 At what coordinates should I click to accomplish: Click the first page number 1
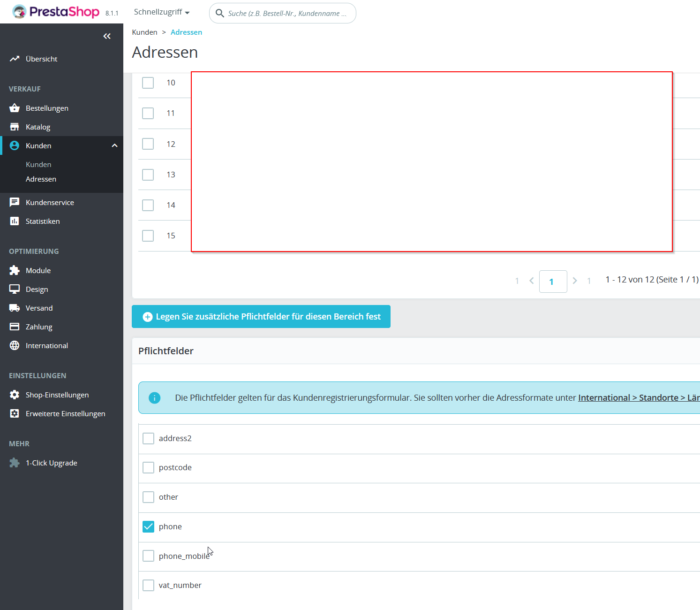pos(517,281)
